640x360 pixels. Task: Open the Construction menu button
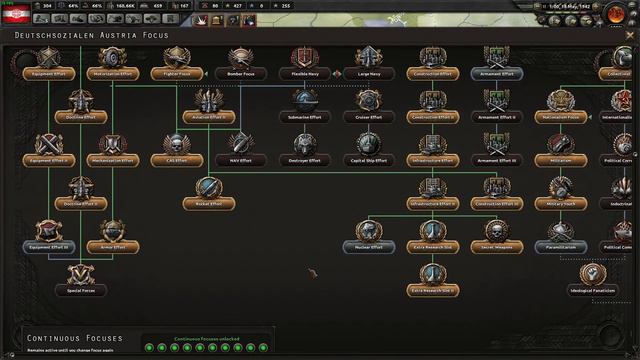coord(115,19)
